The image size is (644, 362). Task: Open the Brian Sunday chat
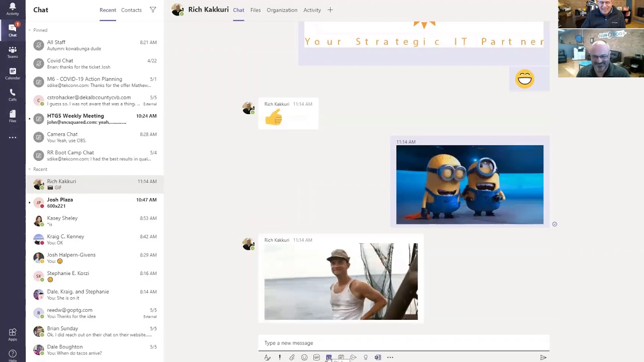[95, 331]
